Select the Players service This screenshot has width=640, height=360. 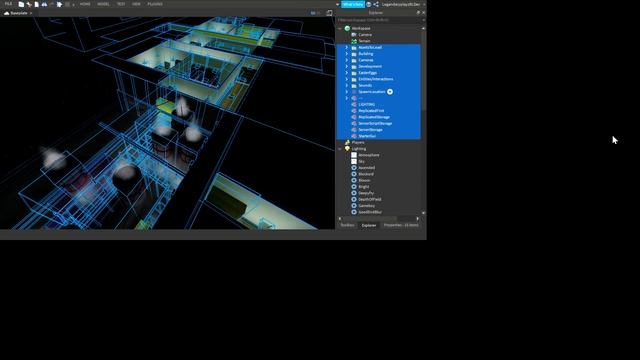pos(358,142)
